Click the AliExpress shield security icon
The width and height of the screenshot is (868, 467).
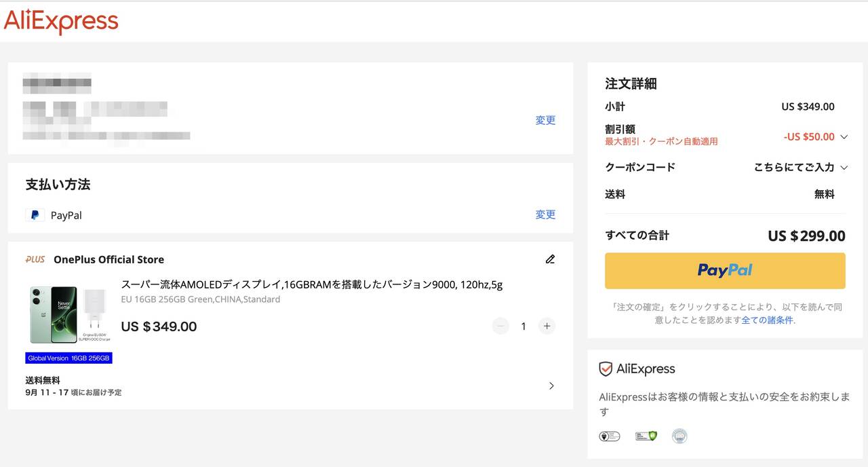[606, 369]
